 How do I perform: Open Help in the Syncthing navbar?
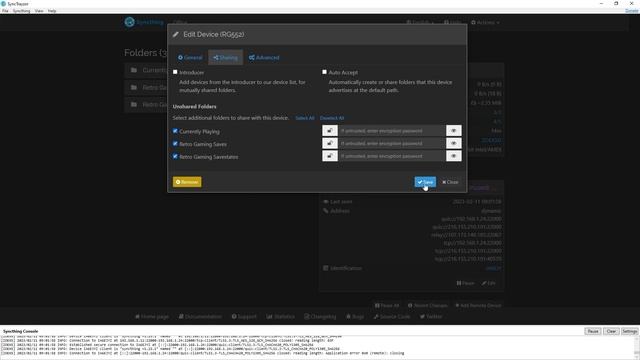click(x=452, y=22)
